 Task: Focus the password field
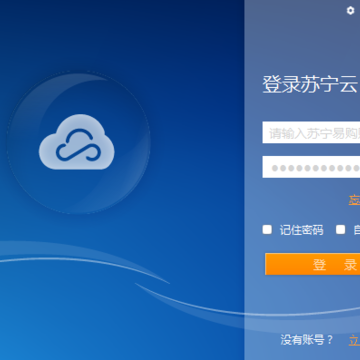tap(311, 167)
